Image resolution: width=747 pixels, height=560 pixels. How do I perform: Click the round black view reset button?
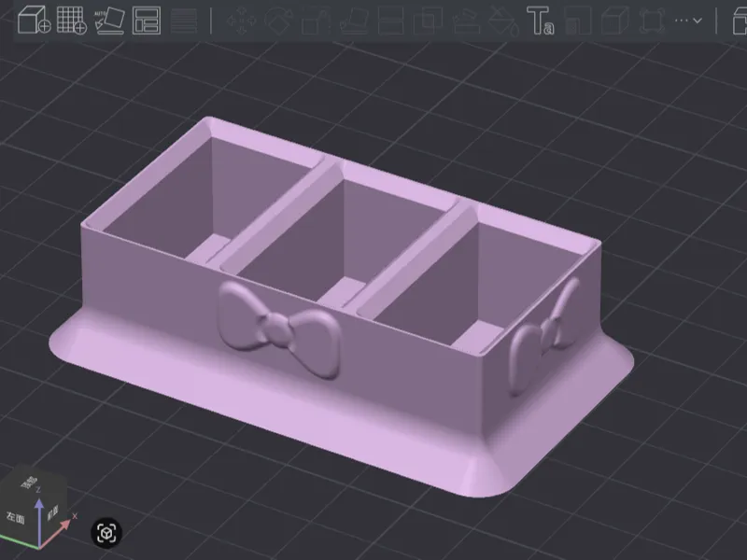pyautogui.click(x=106, y=533)
